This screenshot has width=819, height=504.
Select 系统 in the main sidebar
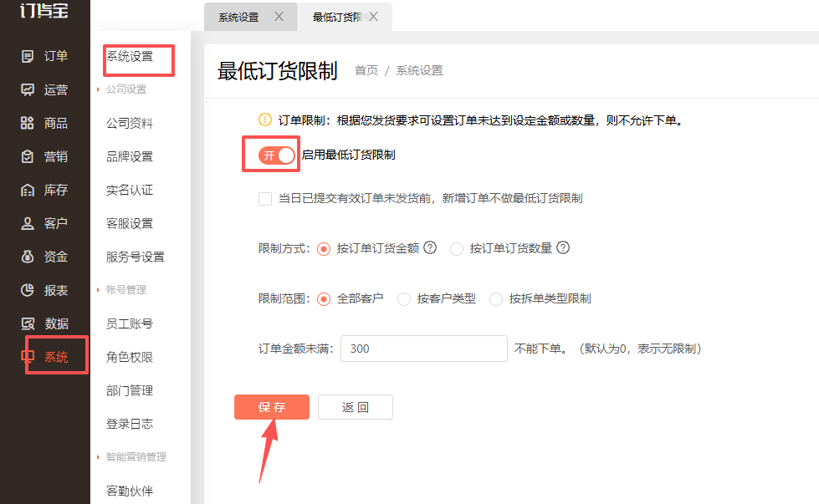pyautogui.click(x=56, y=357)
